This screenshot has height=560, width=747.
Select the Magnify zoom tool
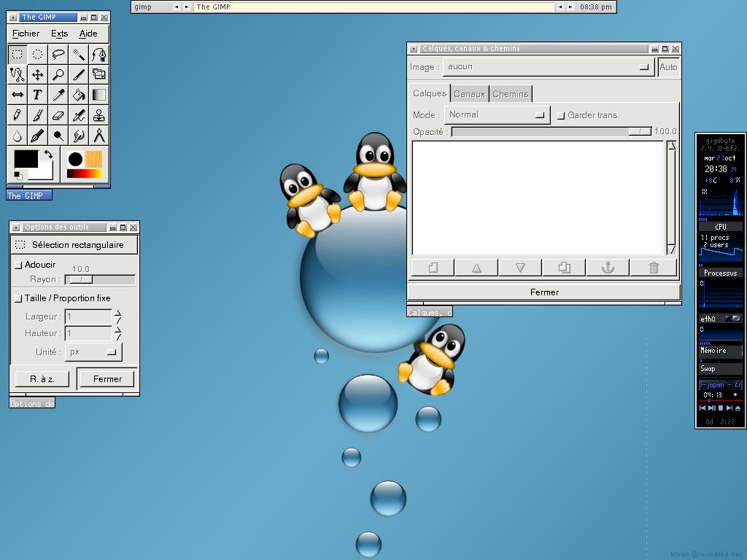58,74
